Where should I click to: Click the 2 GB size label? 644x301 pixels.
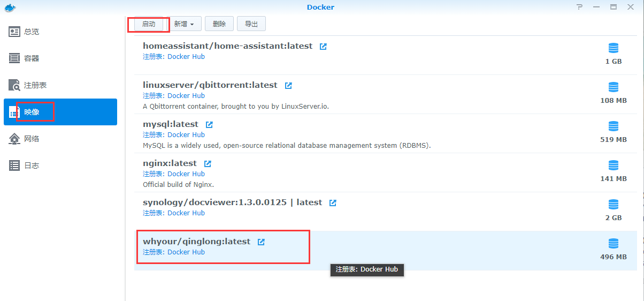(x=614, y=218)
